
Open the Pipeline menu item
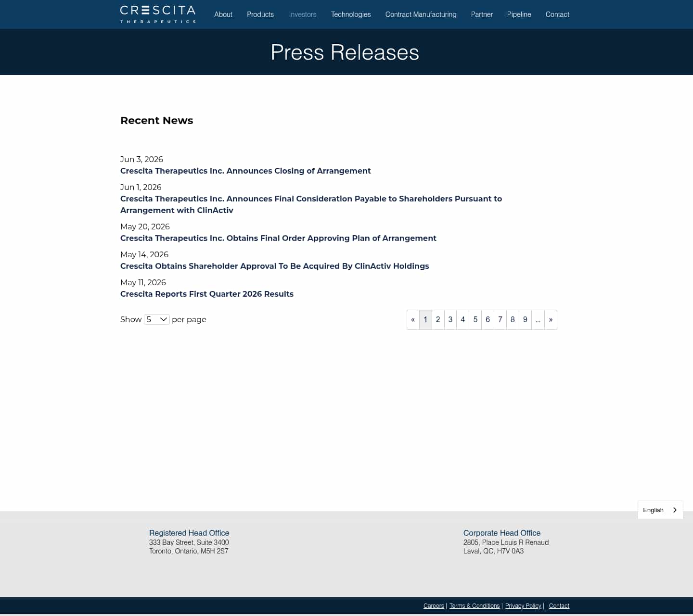pyautogui.click(x=519, y=14)
